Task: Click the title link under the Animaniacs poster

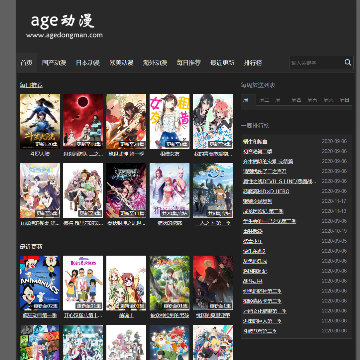Action: pos(40,315)
